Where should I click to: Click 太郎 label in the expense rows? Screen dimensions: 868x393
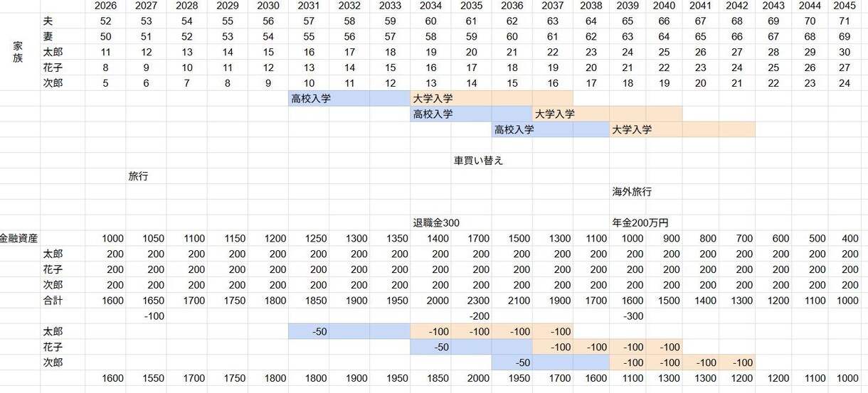coord(53,332)
